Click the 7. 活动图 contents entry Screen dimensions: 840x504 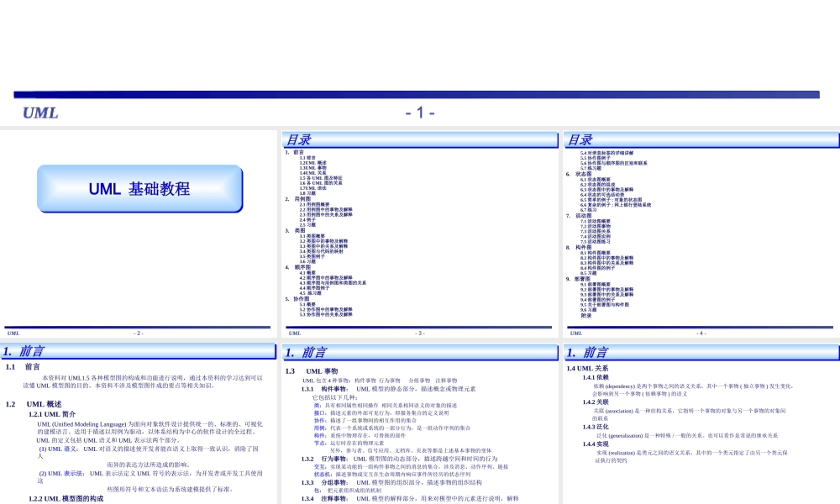[x=579, y=216]
